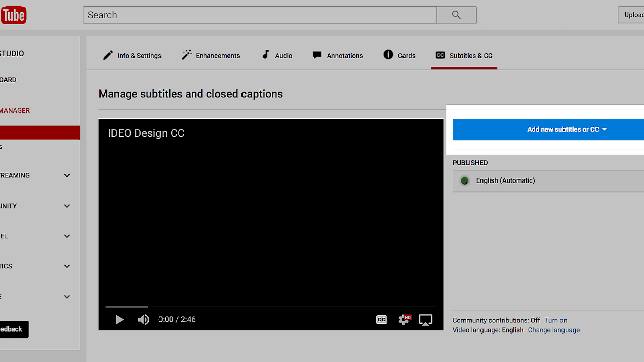Click the magic wand Enhancements icon
This screenshot has height=362, width=644.
coord(187,55)
